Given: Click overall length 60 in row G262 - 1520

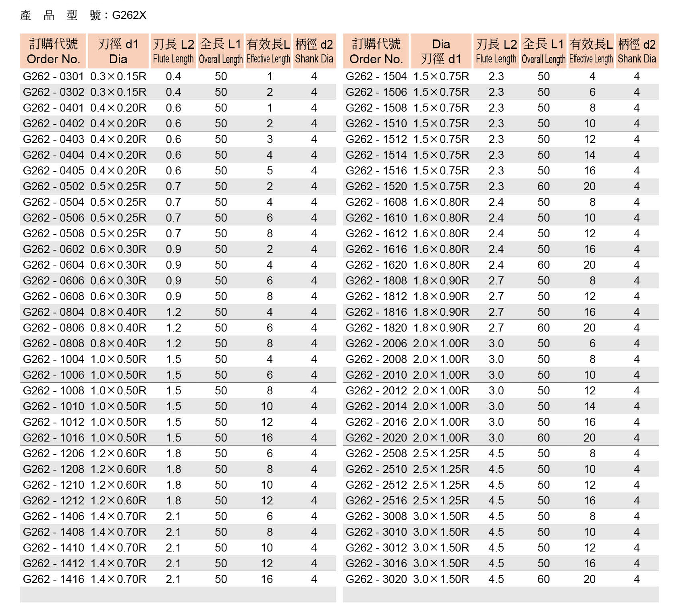Looking at the screenshot, I should point(544,187).
